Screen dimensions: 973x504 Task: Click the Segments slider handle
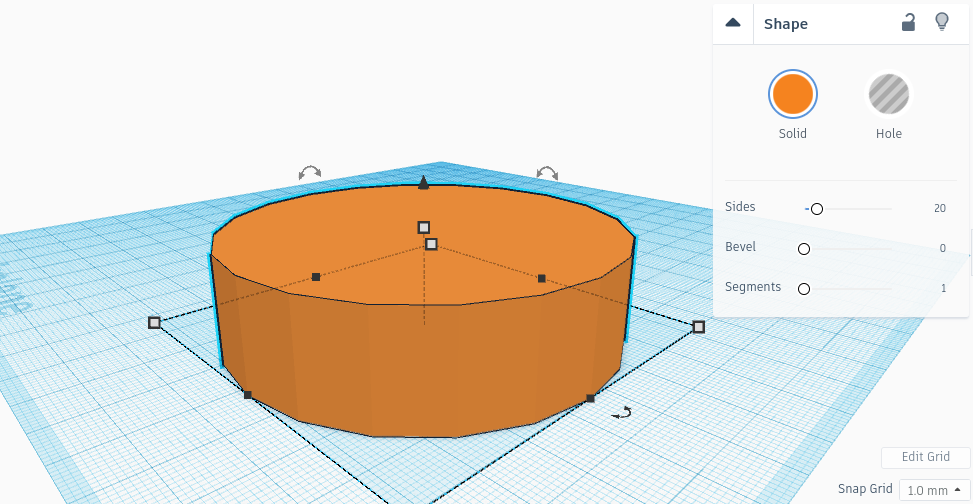[804, 289]
